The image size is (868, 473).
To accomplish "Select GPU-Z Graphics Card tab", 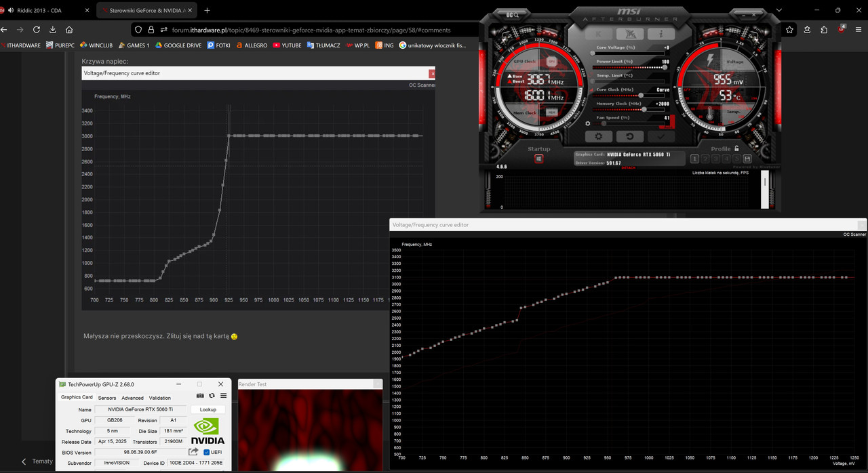I will pos(77,397).
